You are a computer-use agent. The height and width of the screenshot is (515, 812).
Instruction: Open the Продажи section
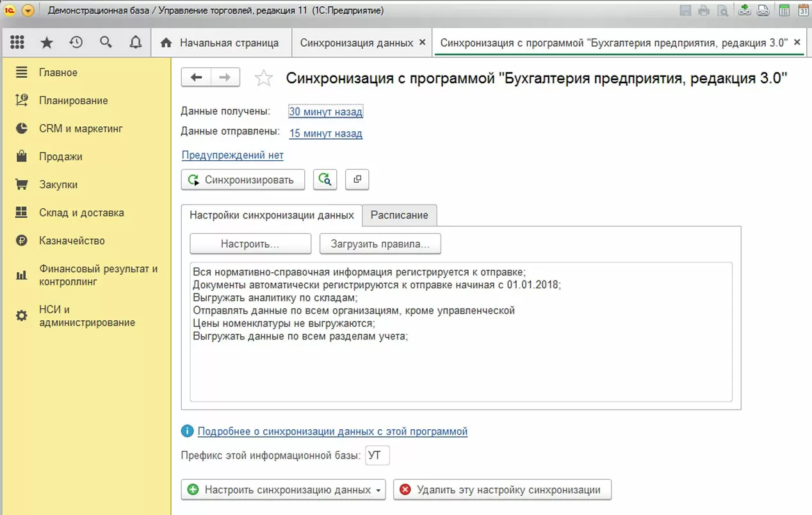coord(61,157)
